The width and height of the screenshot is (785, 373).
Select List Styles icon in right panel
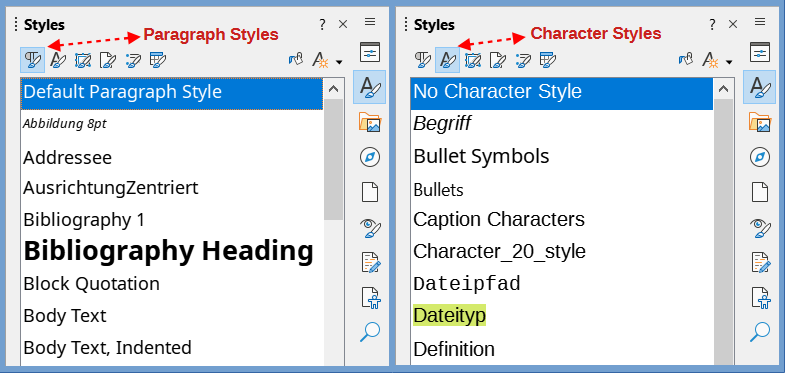point(523,60)
